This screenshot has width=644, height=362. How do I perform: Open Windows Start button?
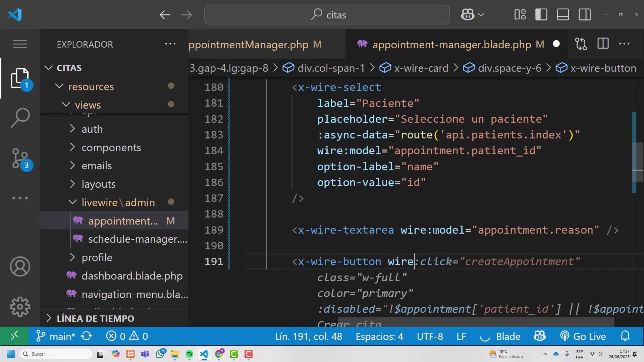click(11, 354)
